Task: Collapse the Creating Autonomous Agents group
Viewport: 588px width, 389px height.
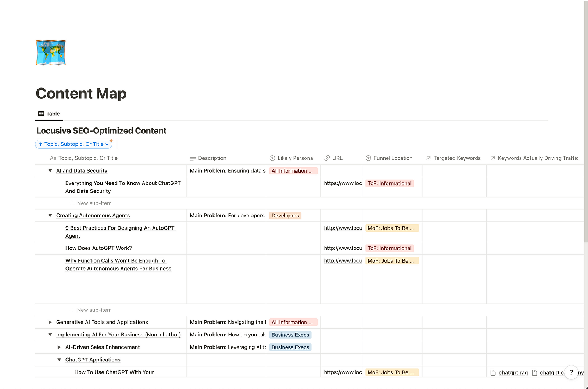Action: point(50,215)
